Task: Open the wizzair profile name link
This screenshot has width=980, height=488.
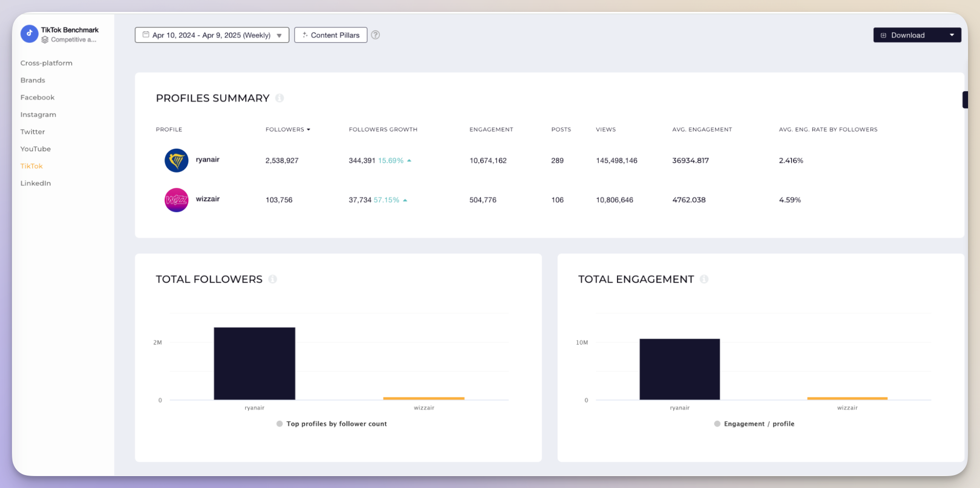Action: (x=208, y=199)
